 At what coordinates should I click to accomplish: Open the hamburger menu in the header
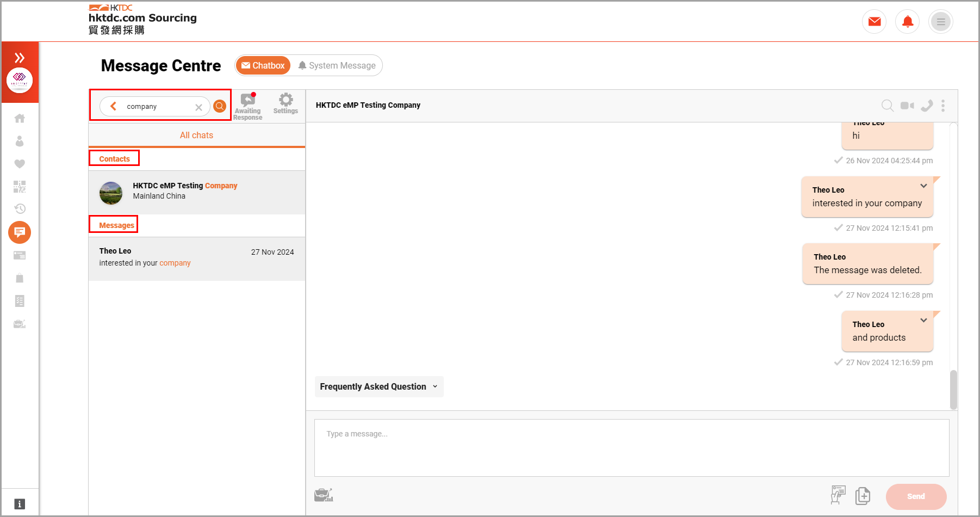pyautogui.click(x=941, y=22)
